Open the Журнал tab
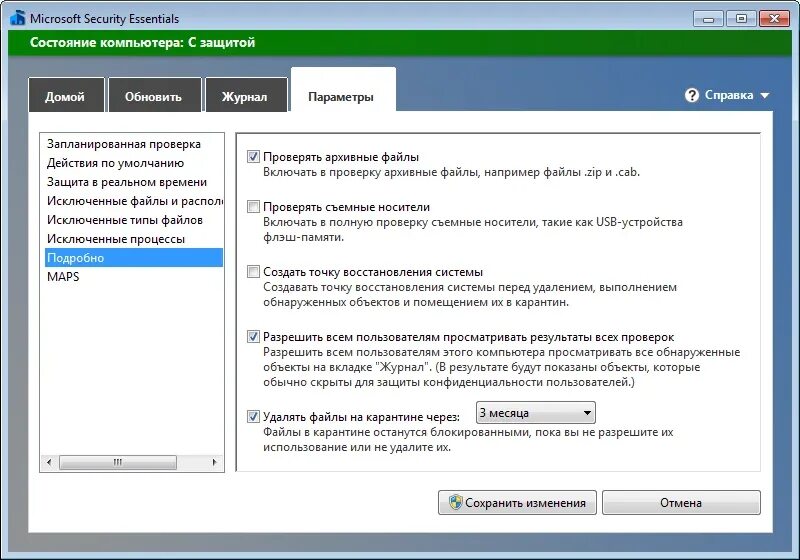800x560 pixels. point(245,96)
